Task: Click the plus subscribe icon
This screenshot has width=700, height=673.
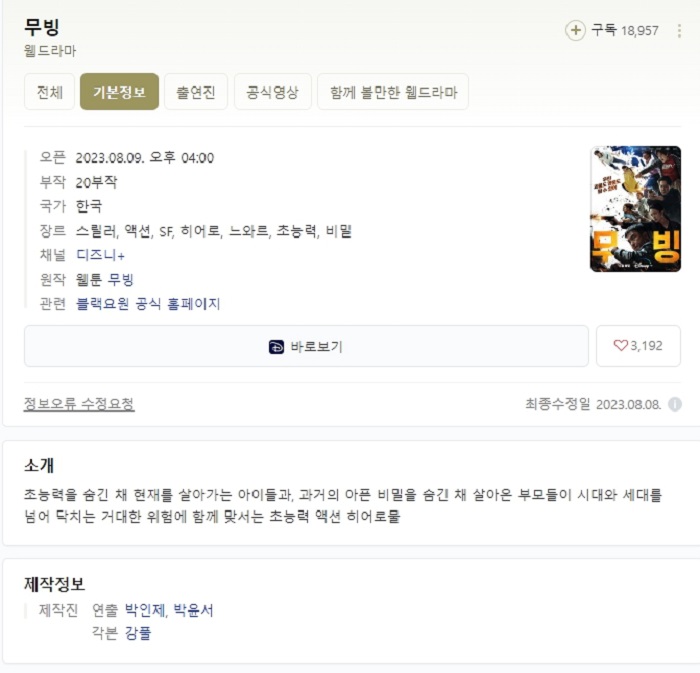Action: (575, 30)
